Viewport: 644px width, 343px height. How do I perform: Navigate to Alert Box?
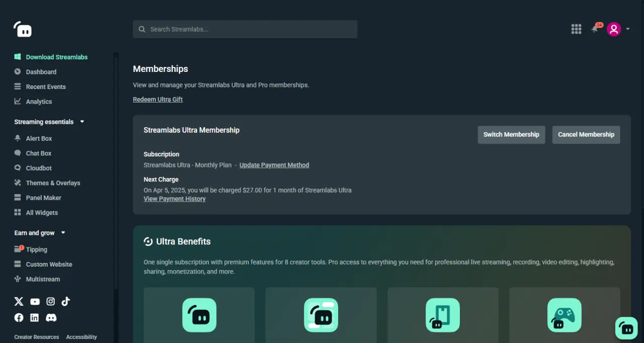tap(39, 138)
